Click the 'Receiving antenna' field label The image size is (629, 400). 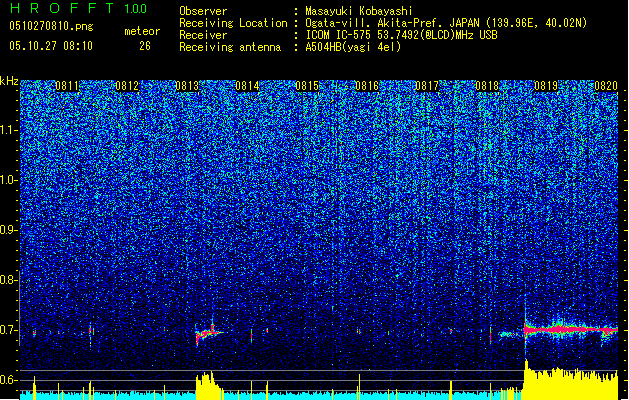230,47
